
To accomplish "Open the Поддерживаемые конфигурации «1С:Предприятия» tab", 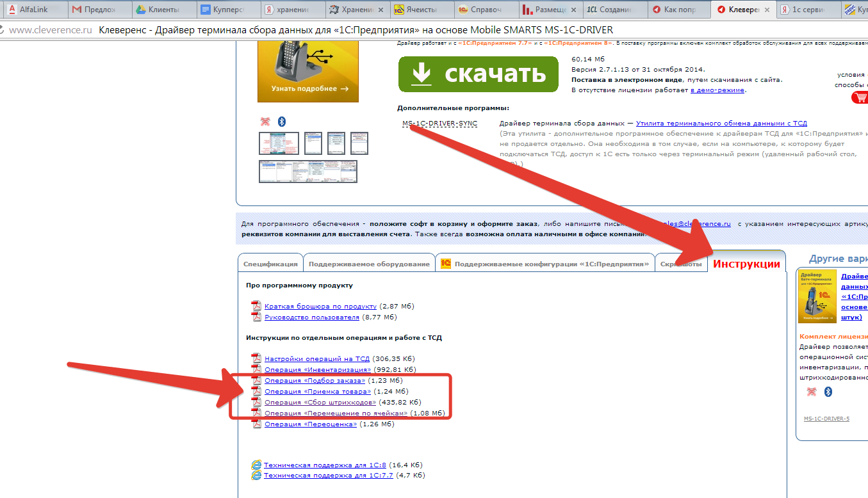I will [545, 264].
